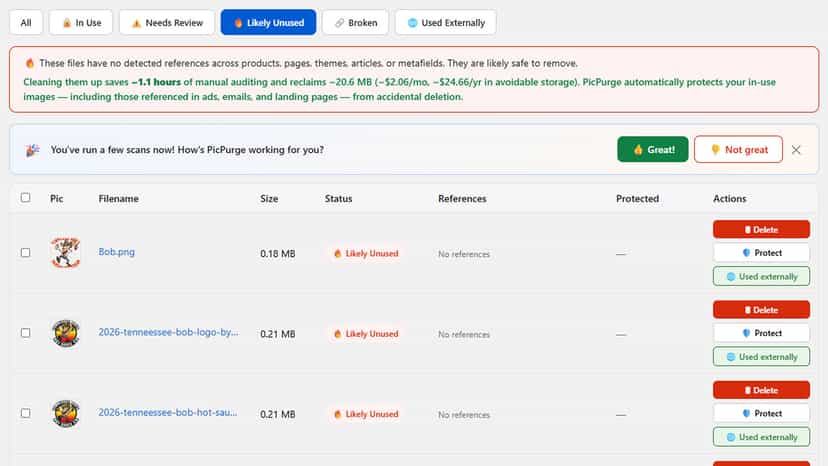
Task: Open thumbnail of 2026-tennessee-bob-hot-sau file
Action: coord(65,413)
